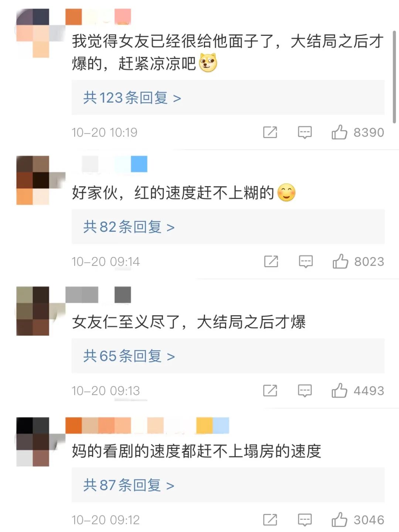399x532 pixels.
Task: Click the vertical scrollbar on the right edge
Action: point(394,77)
